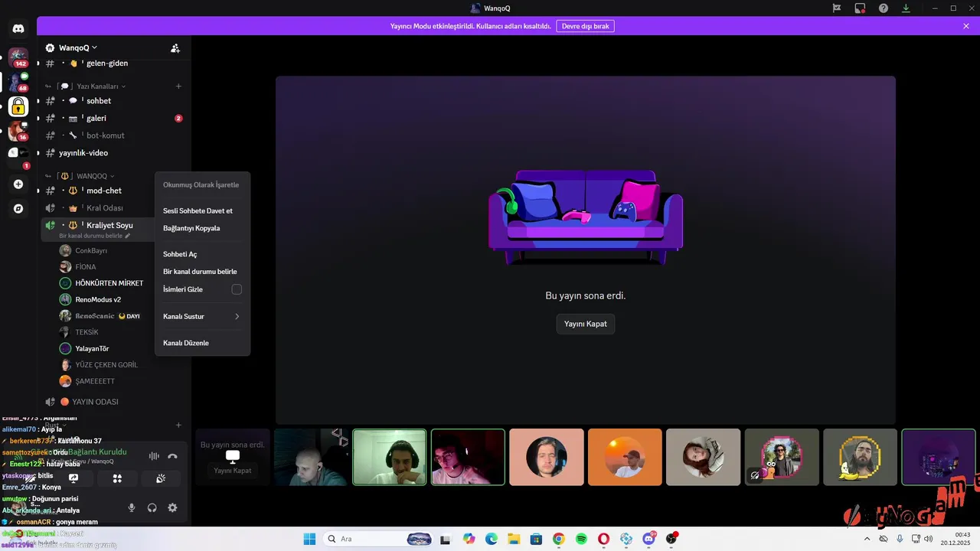The height and width of the screenshot is (551, 980).
Task: Add channel with plus next to Yazı Kanalları
Action: click(x=178, y=86)
